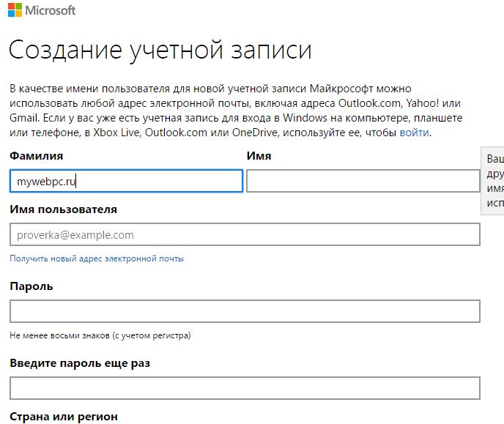Click the Microsoft logo
This screenshot has height=424, width=504.
tap(42, 10)
